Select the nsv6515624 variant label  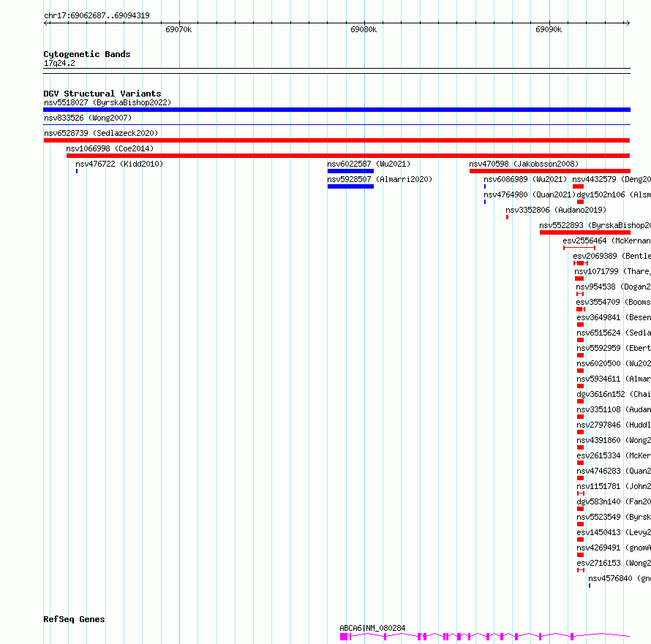tap(614, 333)
